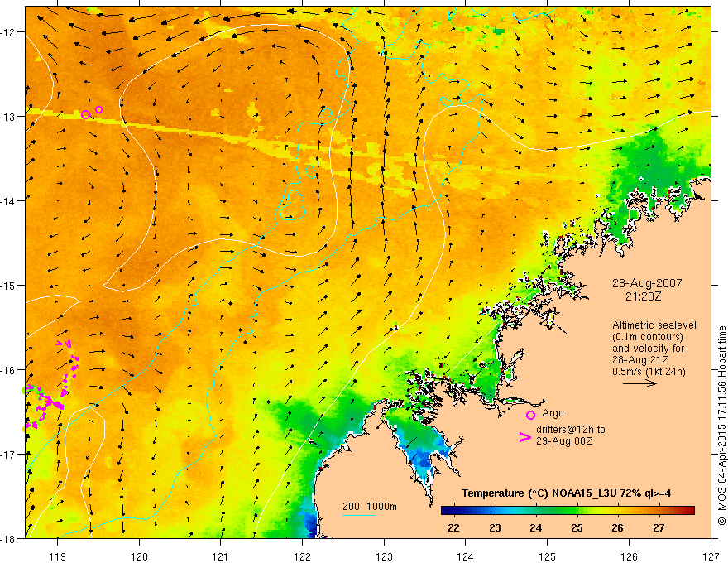Click the '-16' latitude axis label

[x=8, y=370]
